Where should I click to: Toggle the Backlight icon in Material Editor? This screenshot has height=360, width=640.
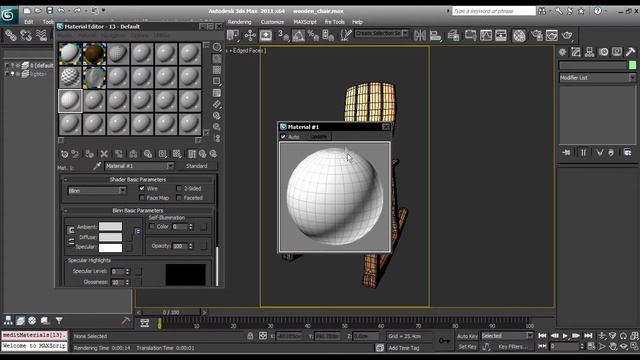217,59
